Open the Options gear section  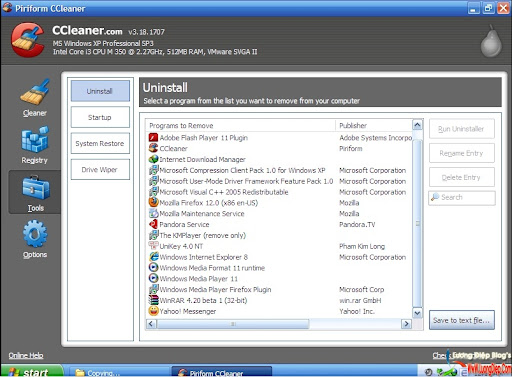click(x=35, y=239)
